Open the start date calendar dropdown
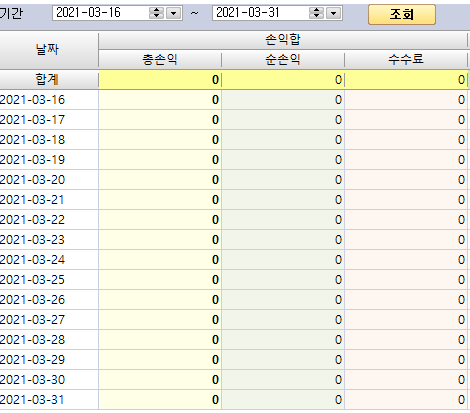This screenshot has width=470, height=413. 173,13
